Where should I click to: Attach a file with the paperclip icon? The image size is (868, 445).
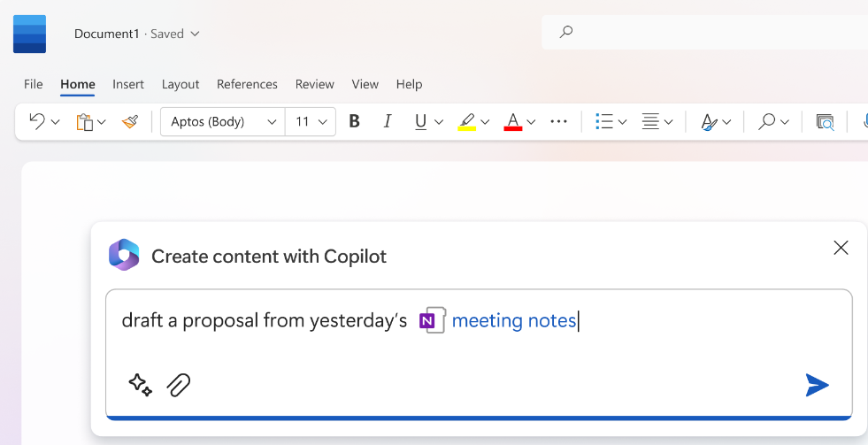(179, 385)
